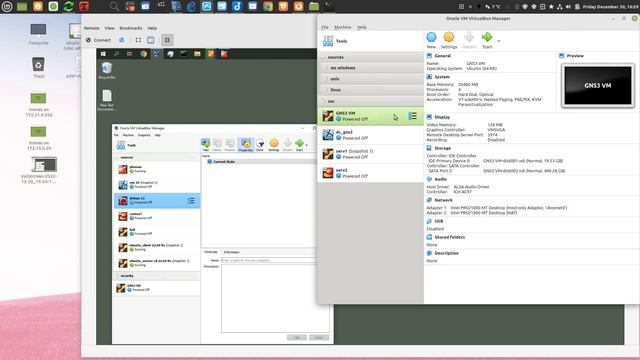The image size is (640, 360).
Task: Click Start in inner VirtualBox toolbar
Action: [300, 145]
